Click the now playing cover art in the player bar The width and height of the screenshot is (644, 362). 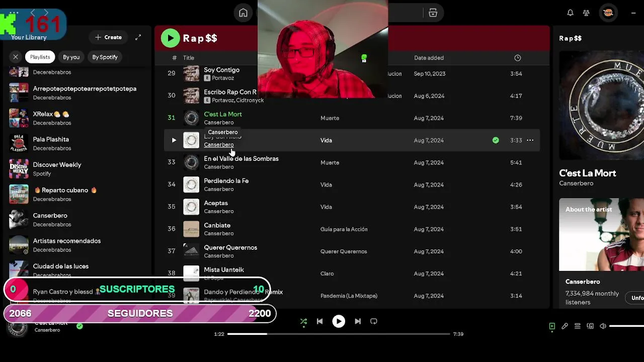[18, 328]
